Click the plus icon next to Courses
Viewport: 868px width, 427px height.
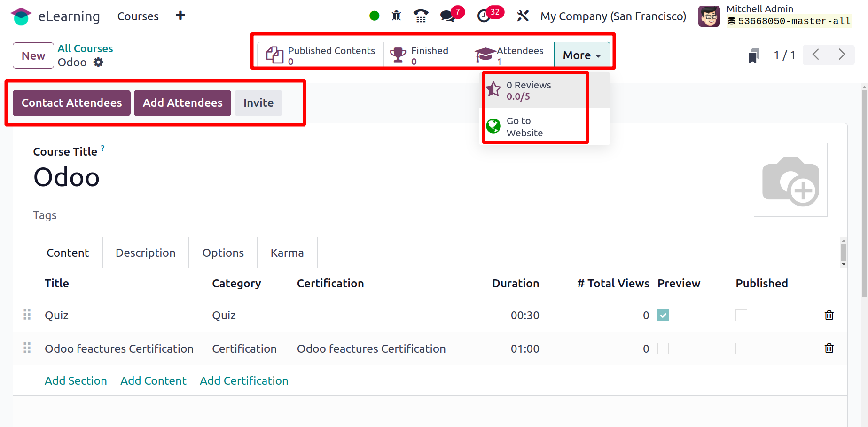point(180,16)
